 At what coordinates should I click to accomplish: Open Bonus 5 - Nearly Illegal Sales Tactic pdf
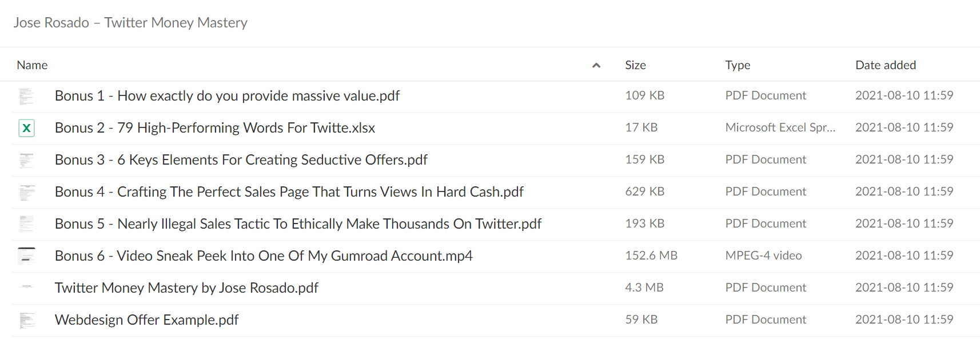pos(298,224)
